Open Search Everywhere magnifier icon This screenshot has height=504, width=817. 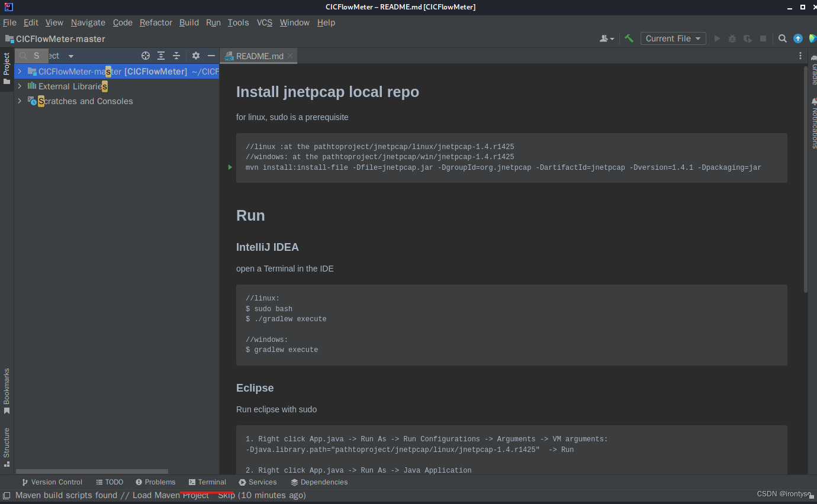tap(782, 38)
